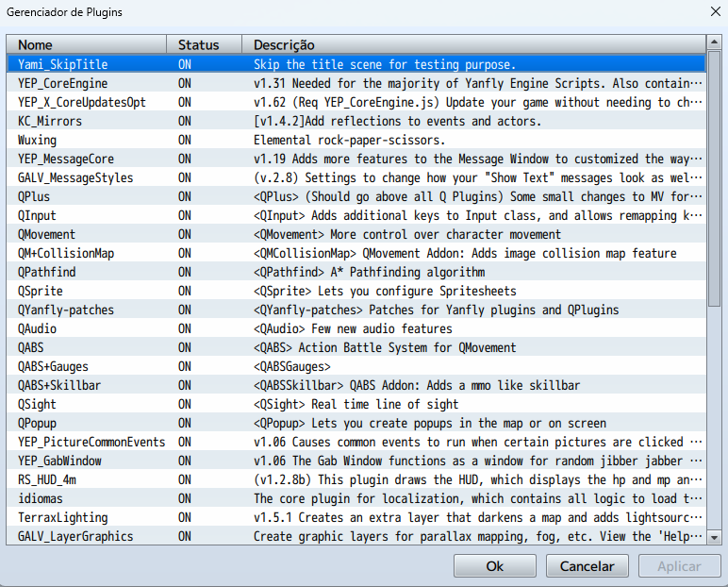Click the Status column header
728x587 pixels.
(205, 44)
